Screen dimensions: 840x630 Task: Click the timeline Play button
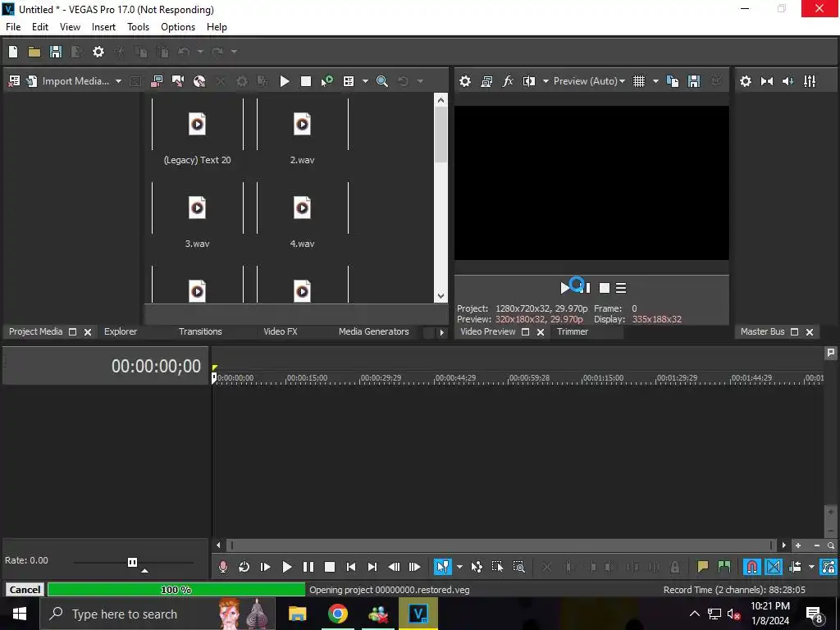[x=286, y=567]
